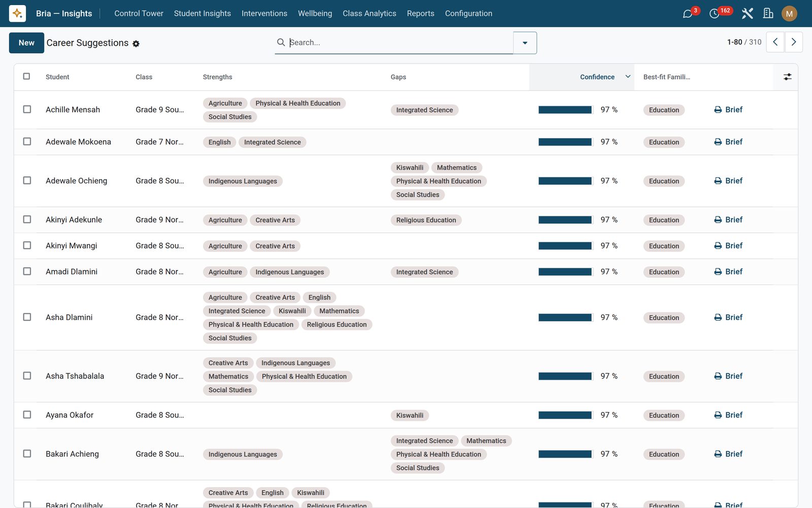This screenshot has width=812, height=508.
Task: Open the Class Analytics menu
Action: (369, 13)
